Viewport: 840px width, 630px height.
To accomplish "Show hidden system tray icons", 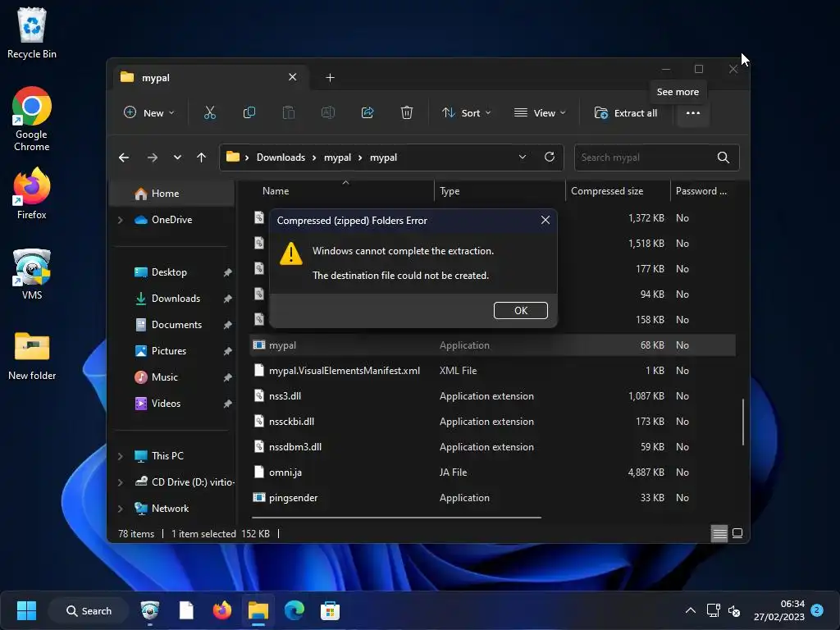I will coord(691,610).
